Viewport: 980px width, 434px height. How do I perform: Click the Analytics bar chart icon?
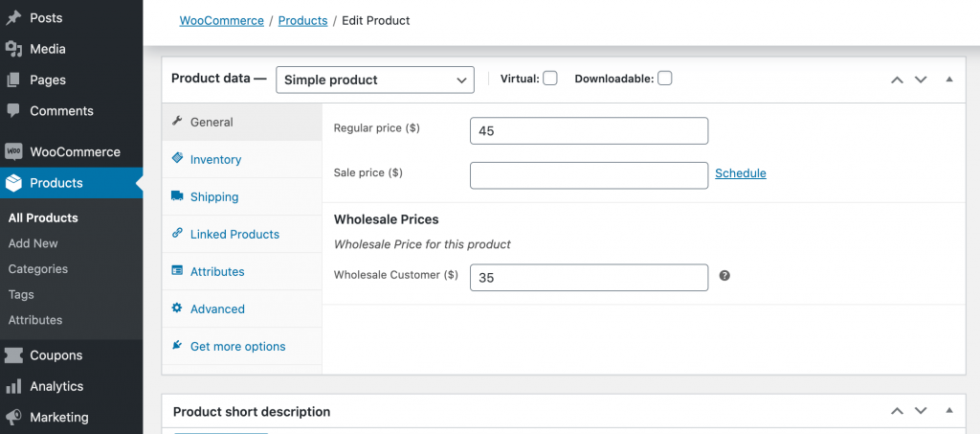pyautogui.click(x=13, y=386)
